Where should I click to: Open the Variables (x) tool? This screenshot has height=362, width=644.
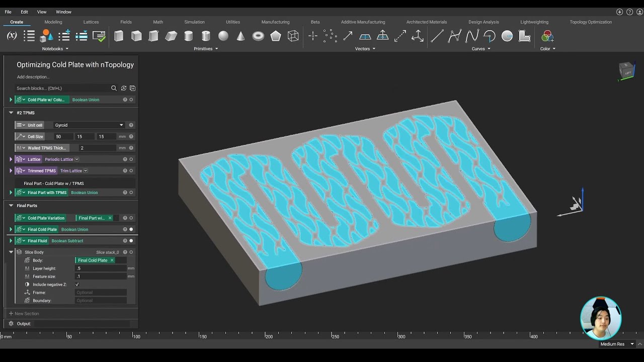[12, 36]
